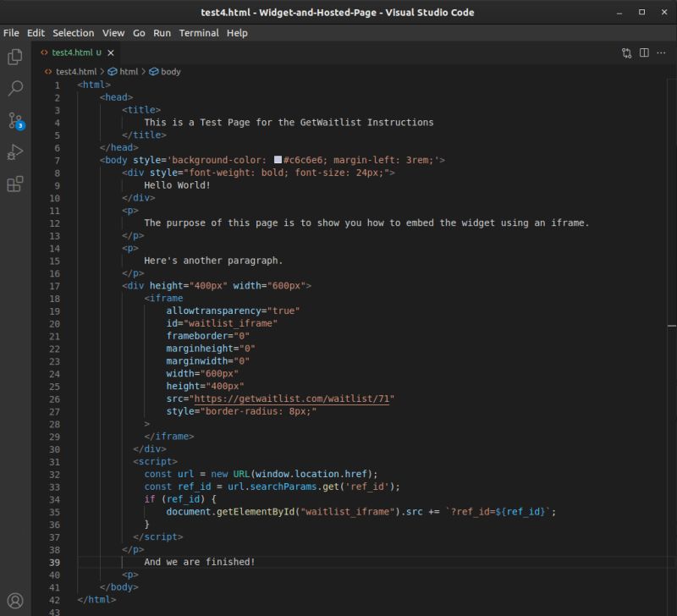Open the Selection menu

coord(73,33)
